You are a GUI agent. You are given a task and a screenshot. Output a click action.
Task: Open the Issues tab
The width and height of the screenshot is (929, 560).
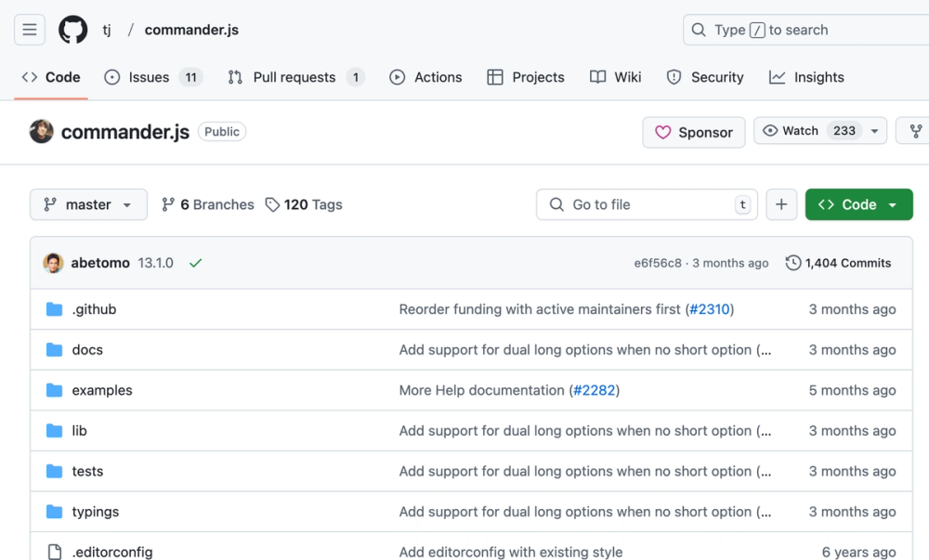pyautogui.click(x=153, y=77)
